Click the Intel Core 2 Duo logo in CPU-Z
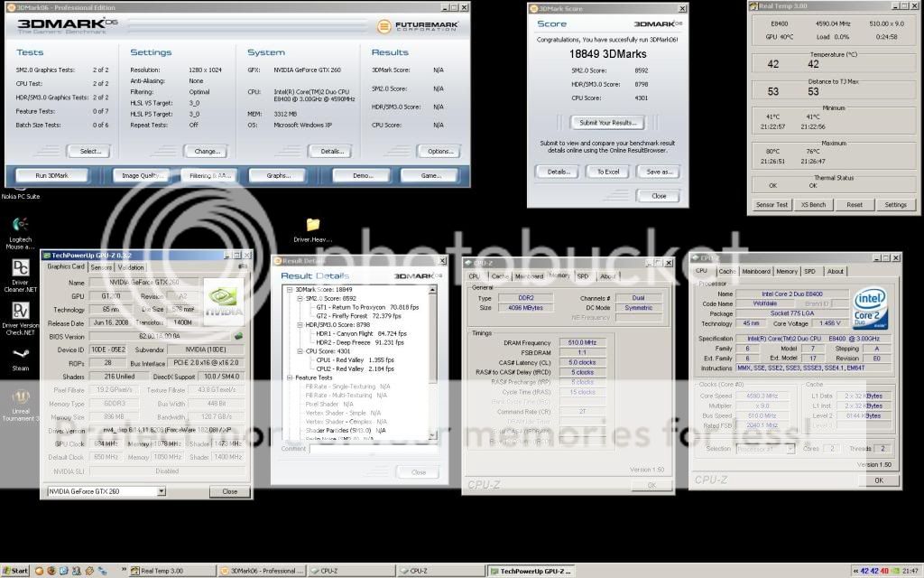The width and height of the screenshot is (924, 578). pyautogui.click(x=871, y=309)
